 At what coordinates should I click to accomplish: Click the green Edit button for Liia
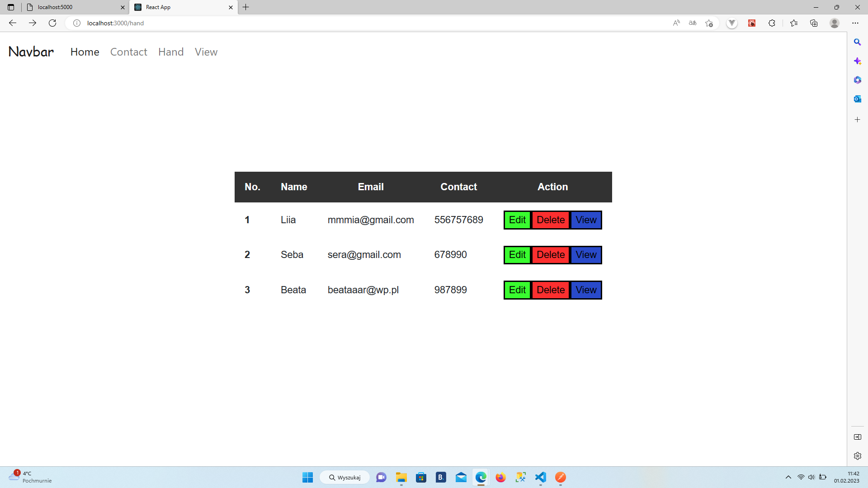pos(517,220)
